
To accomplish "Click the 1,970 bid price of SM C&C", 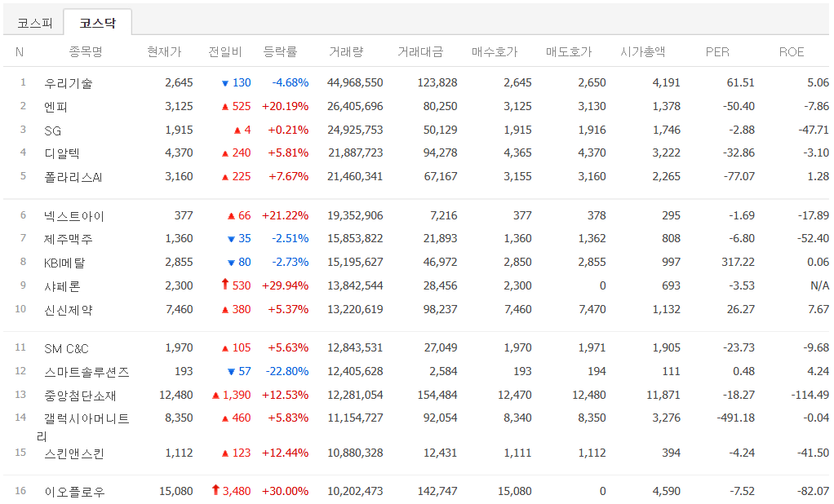I will coord(517,347).
